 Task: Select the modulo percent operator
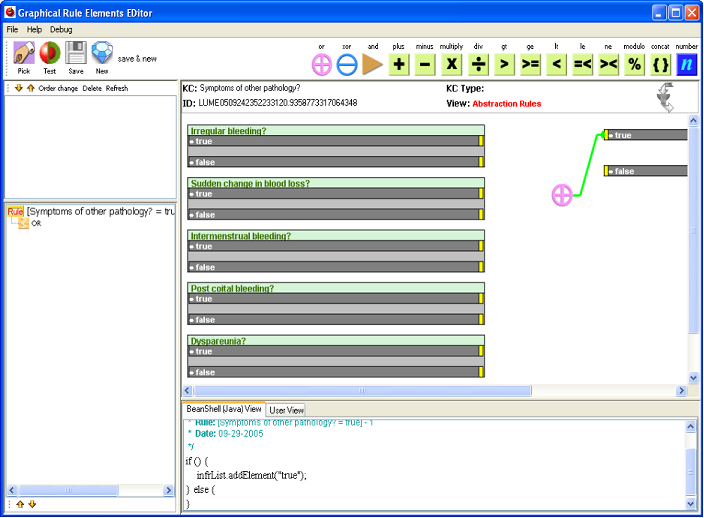click(x=634, y=65)
